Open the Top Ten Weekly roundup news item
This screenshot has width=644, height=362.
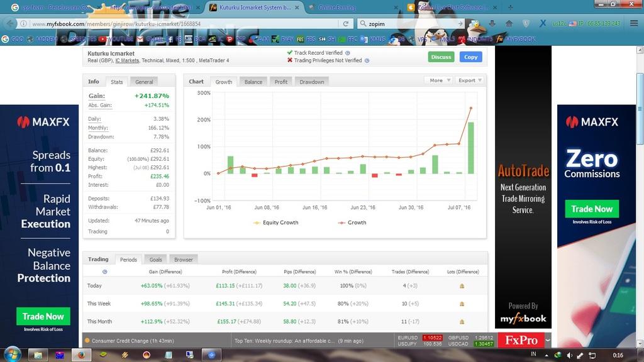coord(299,341)
